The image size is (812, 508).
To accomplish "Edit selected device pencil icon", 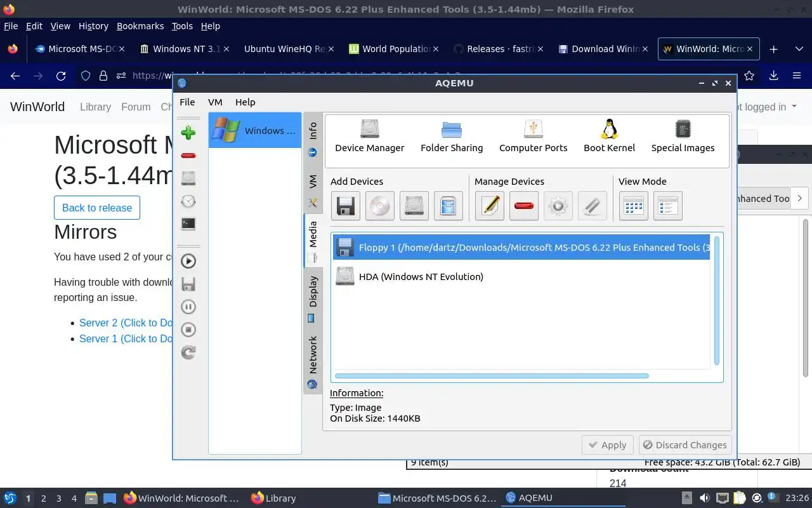I will point(490,206).
